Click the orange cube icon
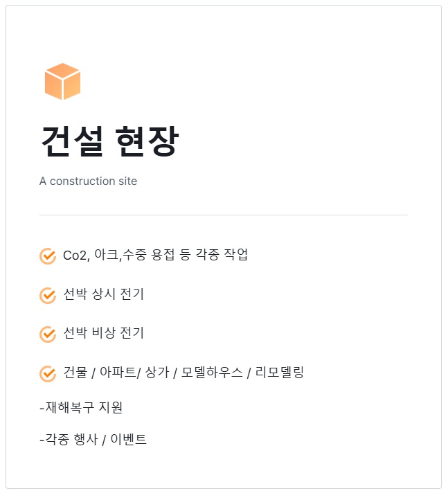 [x=62, y=82]
